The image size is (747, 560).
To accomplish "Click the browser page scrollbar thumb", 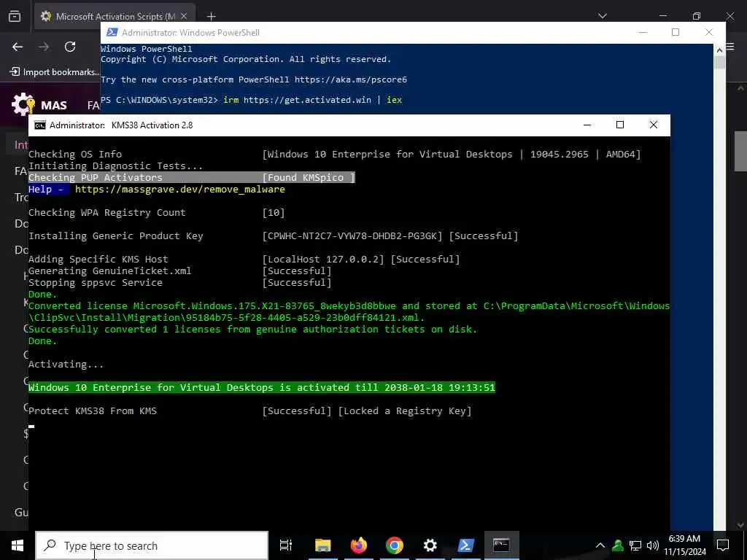I will click(x=740, y=150).
